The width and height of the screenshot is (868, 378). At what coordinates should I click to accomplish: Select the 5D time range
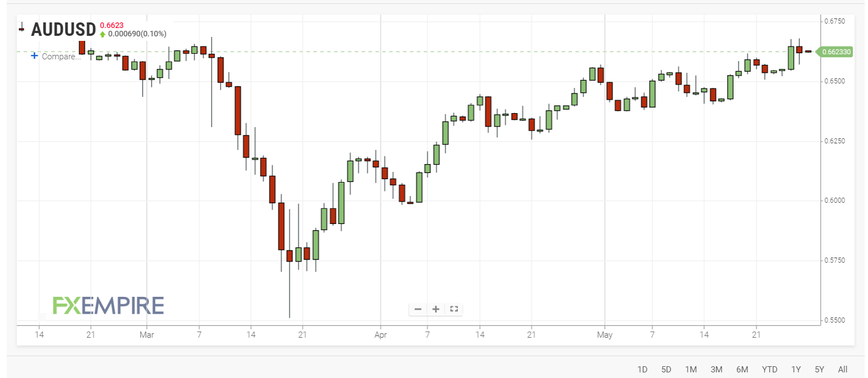pyautogui.click(x=666, y=369)
